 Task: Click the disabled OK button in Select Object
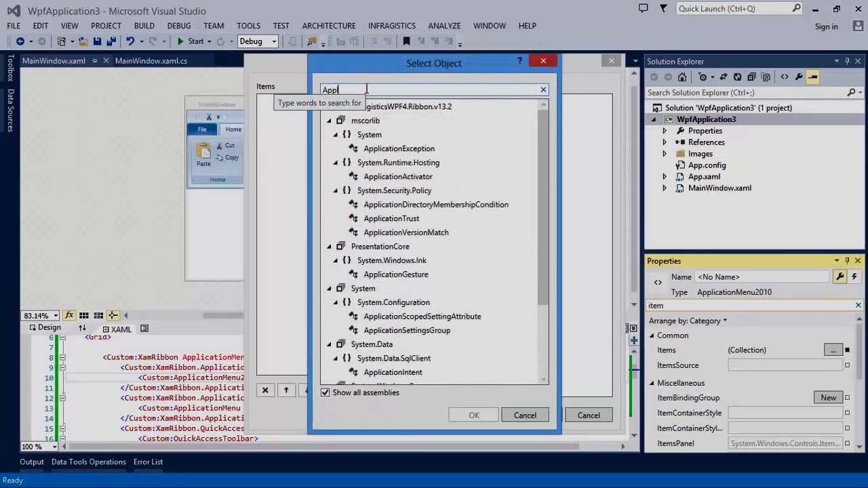click(474, 415)
